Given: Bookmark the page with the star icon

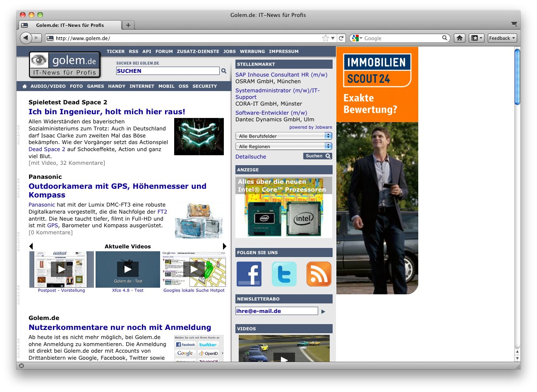Looking at the screenshot, I should pyautogui.click(x=325, y=38).
